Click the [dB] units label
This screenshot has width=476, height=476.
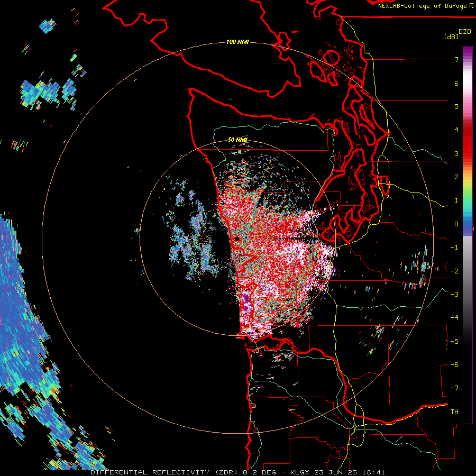[x=451, y=37]
